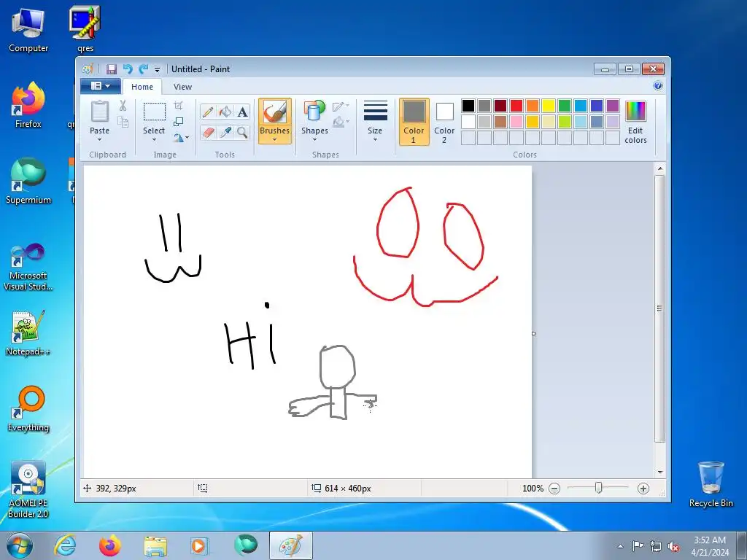The height and width of the screenshot is (560, 747).
Task: Click the Brushes tool icon
Action: tap(275, 113)
